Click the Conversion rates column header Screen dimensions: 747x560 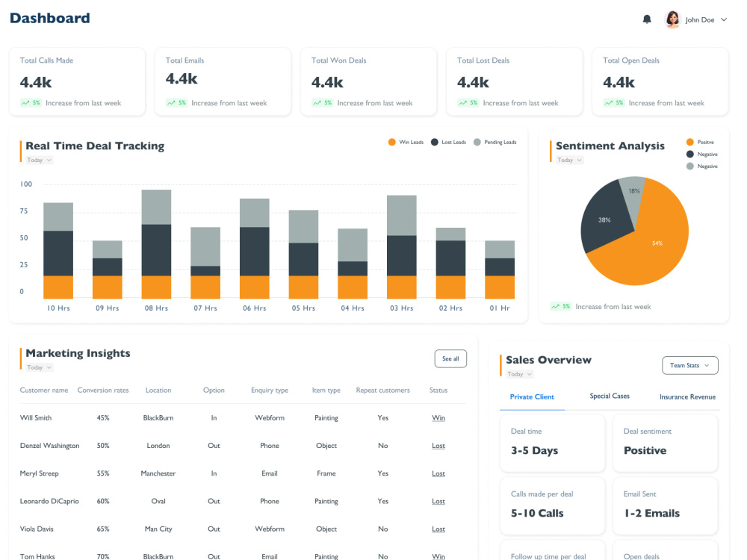(103, 390)
